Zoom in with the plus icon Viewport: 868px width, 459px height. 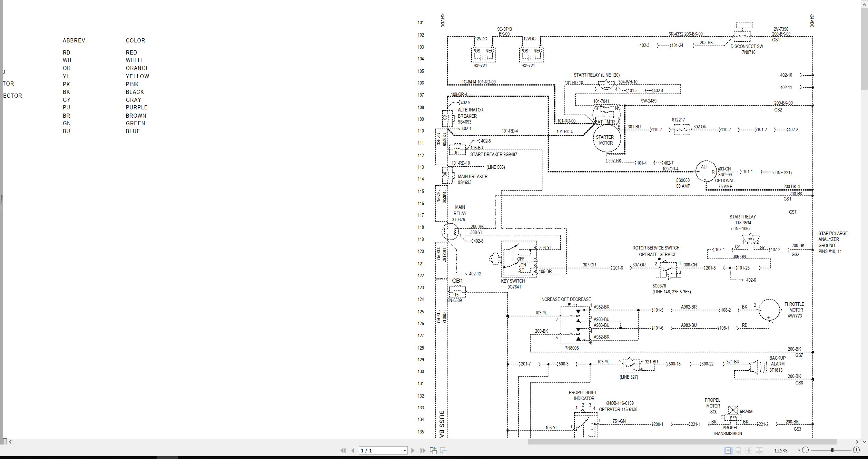pos(856,450)
